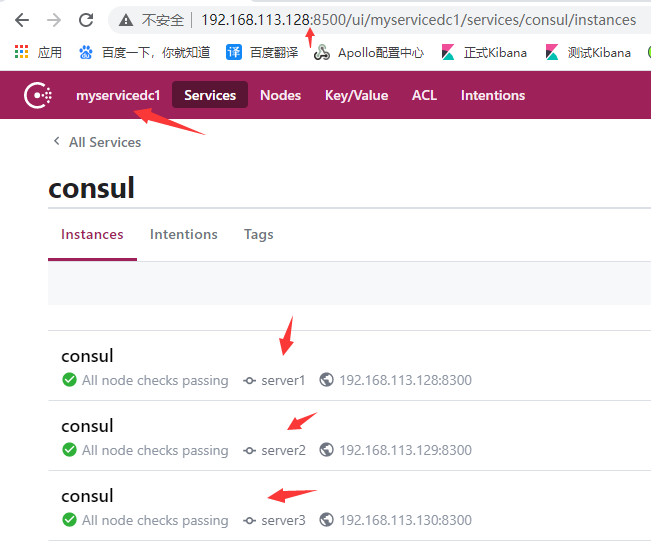Select the Services menu item
The width and height of the screenshot is (651, 558).
210,95
